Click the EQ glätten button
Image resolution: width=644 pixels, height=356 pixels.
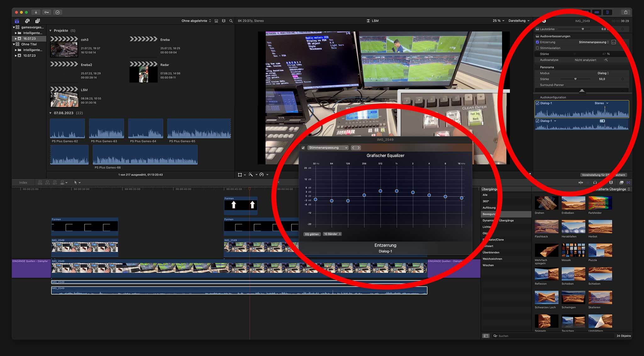tap(312, 234)
